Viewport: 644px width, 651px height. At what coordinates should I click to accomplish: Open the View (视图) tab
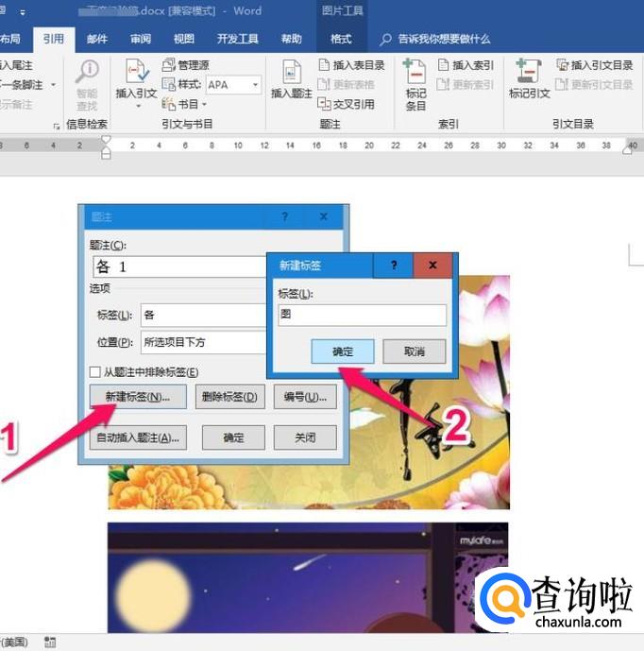pyautogui.click(x=184, y=39)
